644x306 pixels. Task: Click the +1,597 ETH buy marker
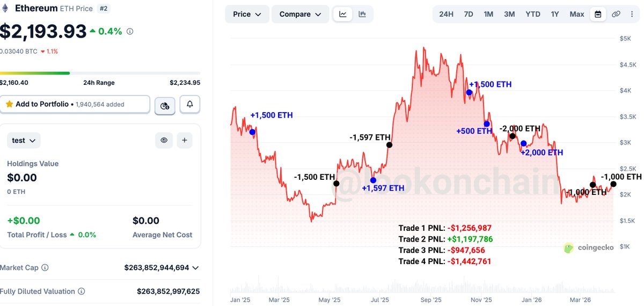[373, 180]
